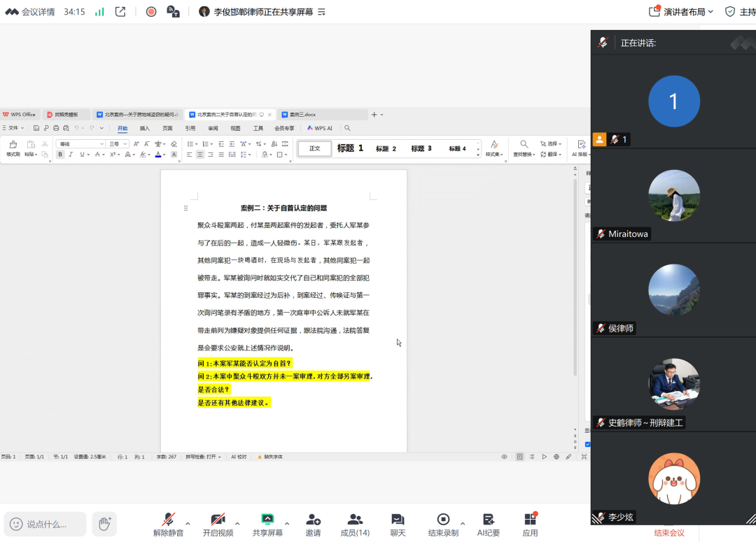Switch to page layout view in status bar

[519, 457]
